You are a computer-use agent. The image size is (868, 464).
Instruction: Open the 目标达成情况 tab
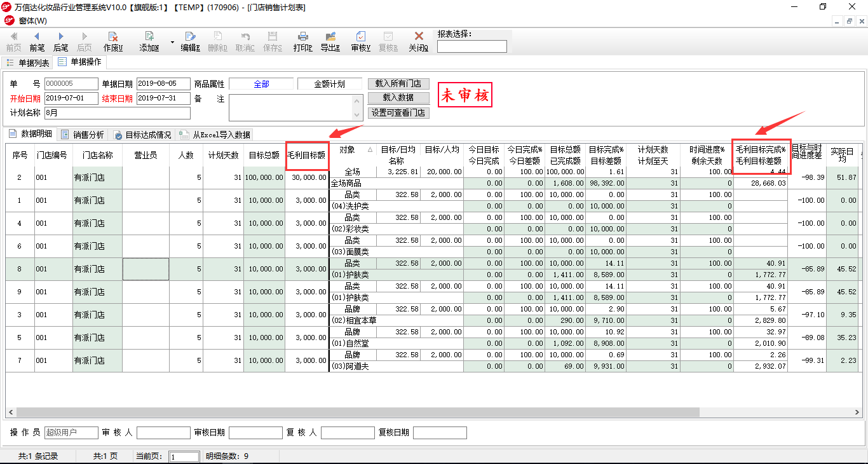(142, 135)
